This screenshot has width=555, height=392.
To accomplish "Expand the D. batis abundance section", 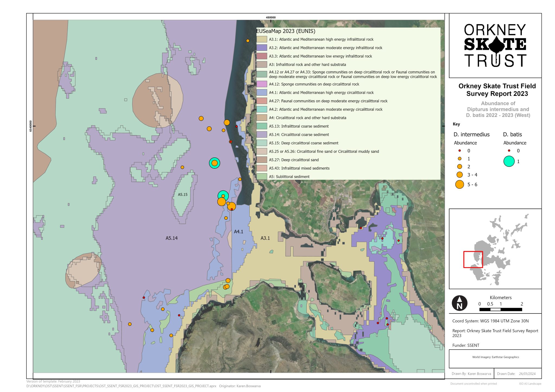I will [x=514, y=143].
